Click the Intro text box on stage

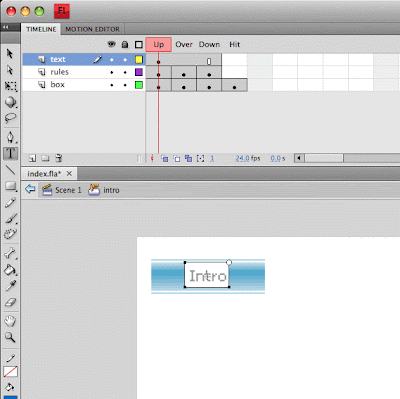point(207,275)
